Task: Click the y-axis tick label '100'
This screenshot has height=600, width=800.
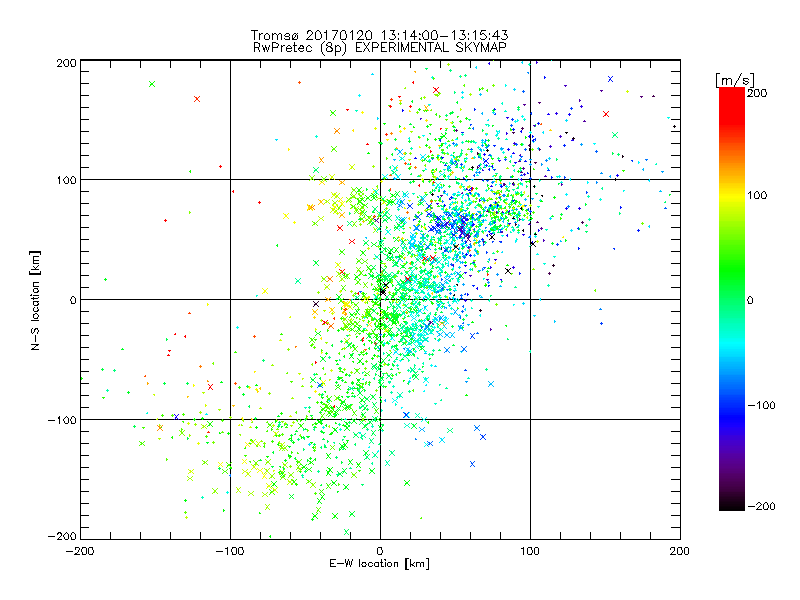Action: pyautogui.click(x=66, y=180)
